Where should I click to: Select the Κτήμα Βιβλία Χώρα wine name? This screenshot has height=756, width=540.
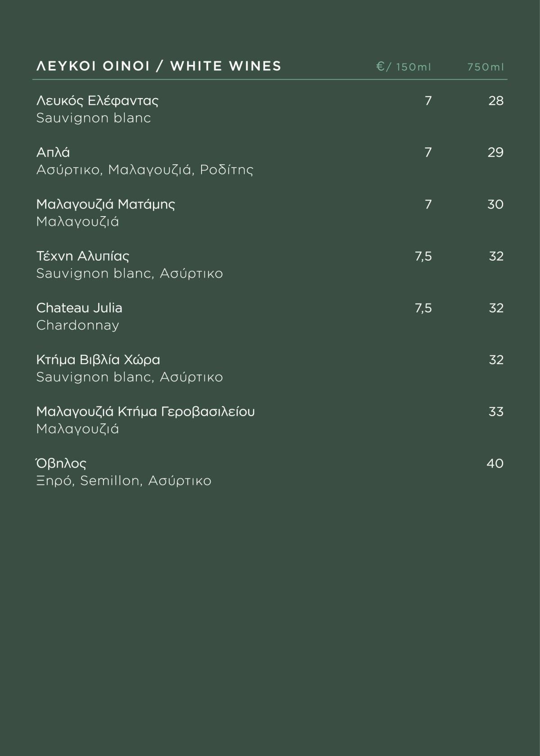pos(98,360)
